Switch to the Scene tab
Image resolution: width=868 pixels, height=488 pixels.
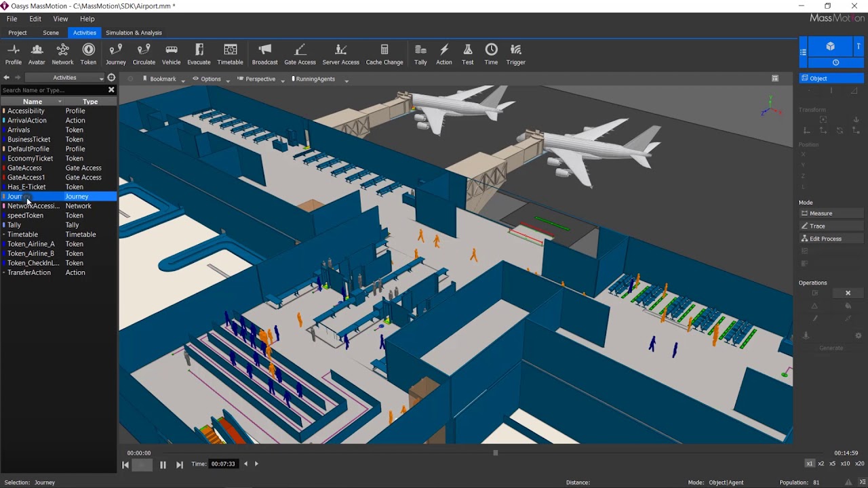51,33
